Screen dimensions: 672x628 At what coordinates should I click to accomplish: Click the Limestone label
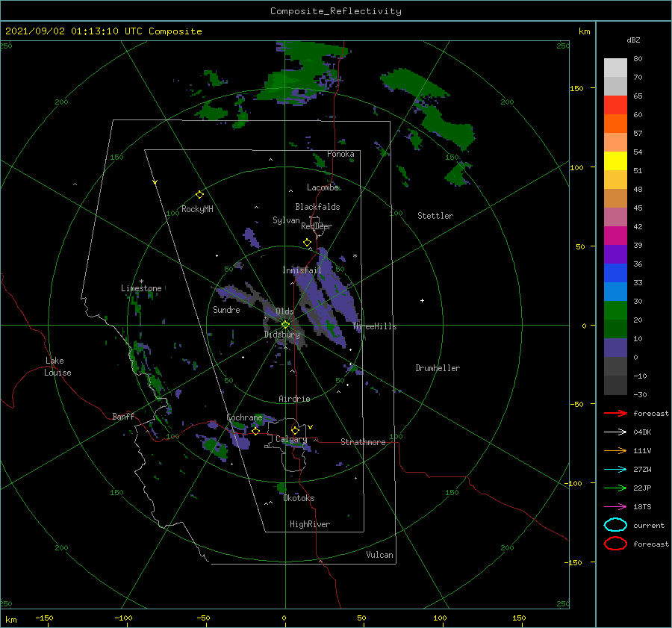141,288
